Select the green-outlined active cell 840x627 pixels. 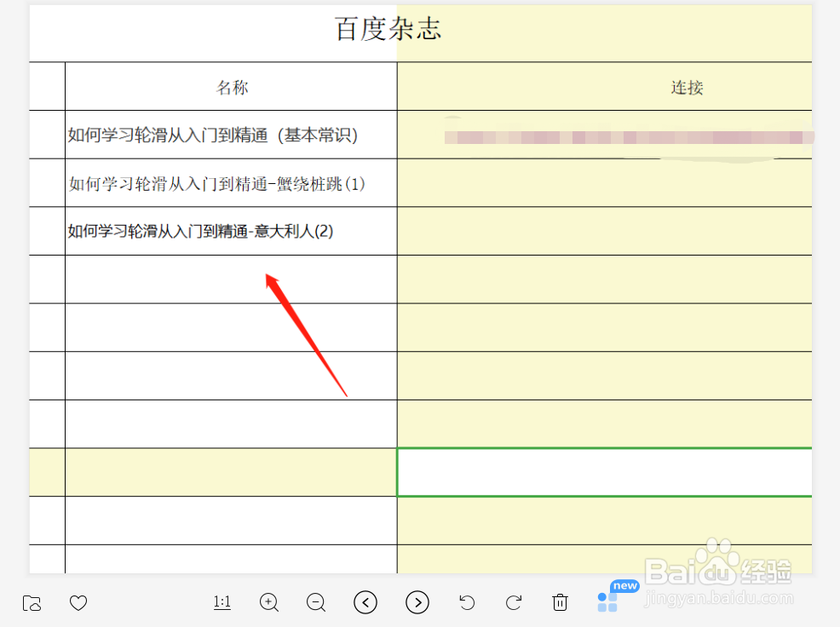pyautogui.click(x=604, y=472)
